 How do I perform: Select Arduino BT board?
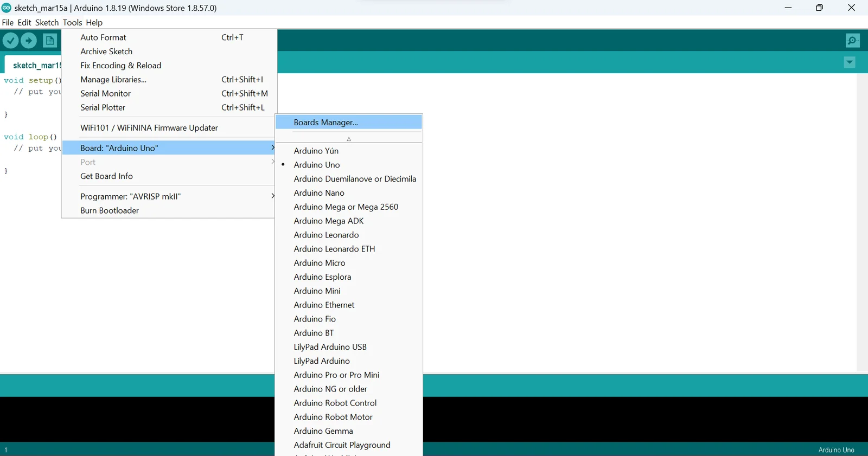click(x=349, y=333)
